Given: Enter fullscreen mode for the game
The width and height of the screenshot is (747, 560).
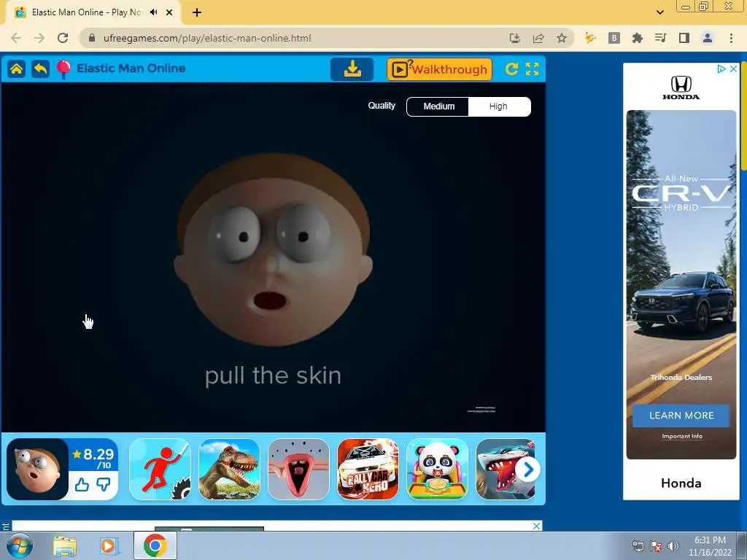Looking at the screenshot, I should (x=532, y=69).
